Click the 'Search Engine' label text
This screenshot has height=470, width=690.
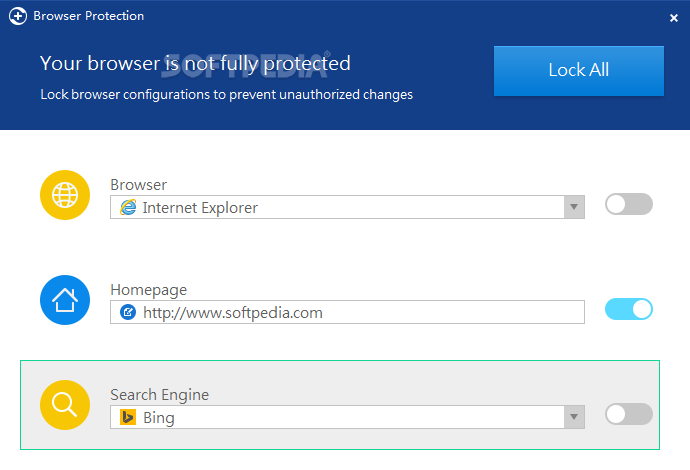[x=160, y=395]
